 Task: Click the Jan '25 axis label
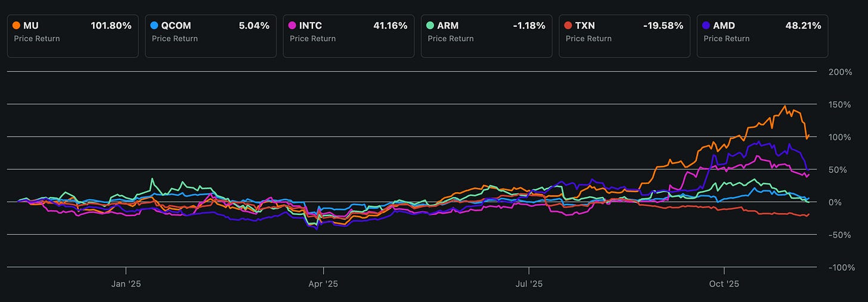126,283
